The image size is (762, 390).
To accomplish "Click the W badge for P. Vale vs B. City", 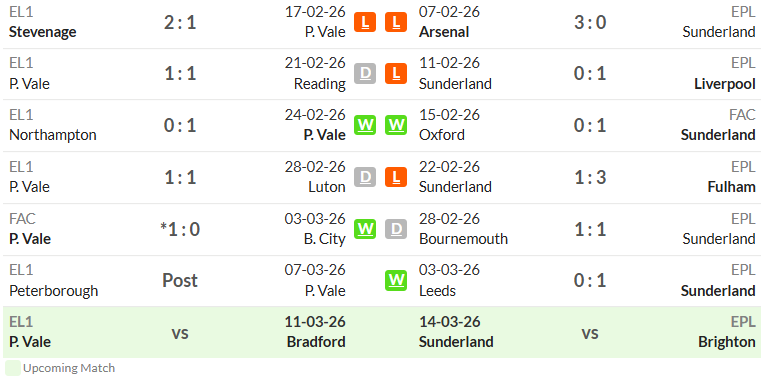I will point(365,229).
